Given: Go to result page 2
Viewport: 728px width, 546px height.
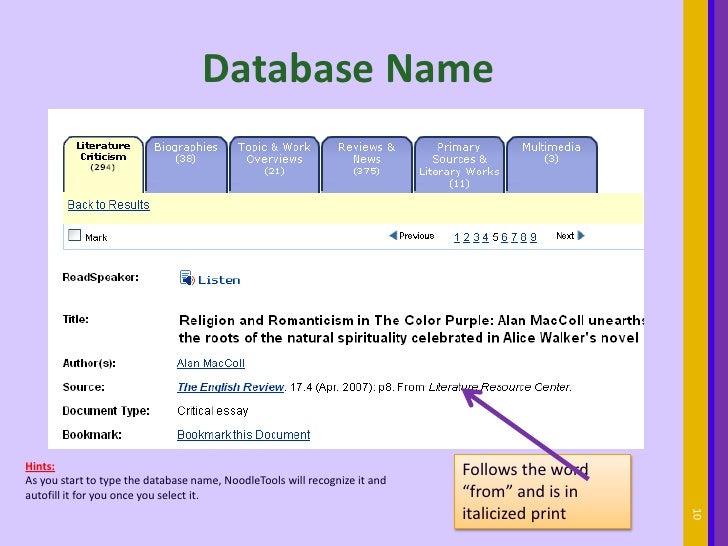Looking at the screenshot, I should (x=466, y=237).
